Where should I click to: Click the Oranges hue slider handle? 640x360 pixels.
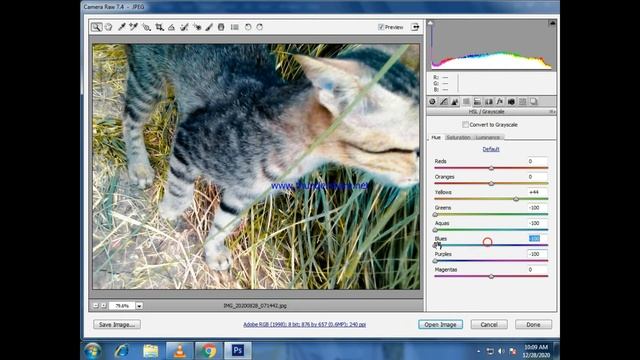[x=491, y=184]
